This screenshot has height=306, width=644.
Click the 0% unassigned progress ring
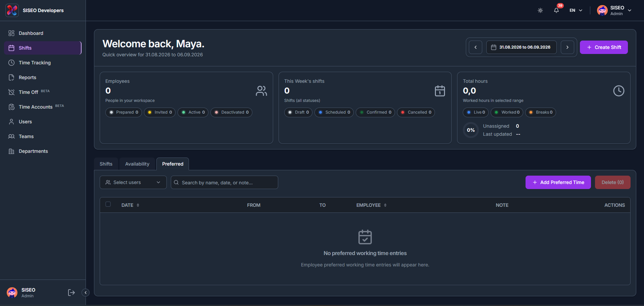tap(471, 130)
